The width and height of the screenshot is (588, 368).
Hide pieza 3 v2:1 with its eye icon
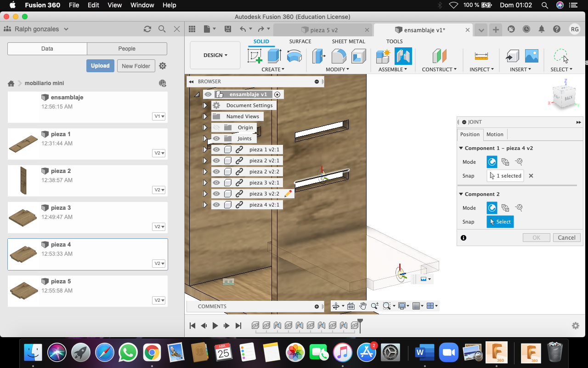coord(216,183)
